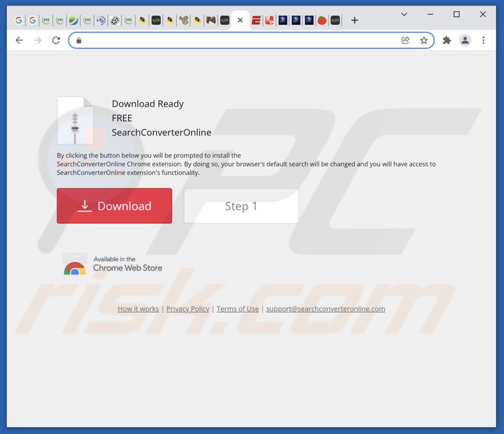Switch to the first Google tab
Screen dimensions: 504x434
point(19,20)
